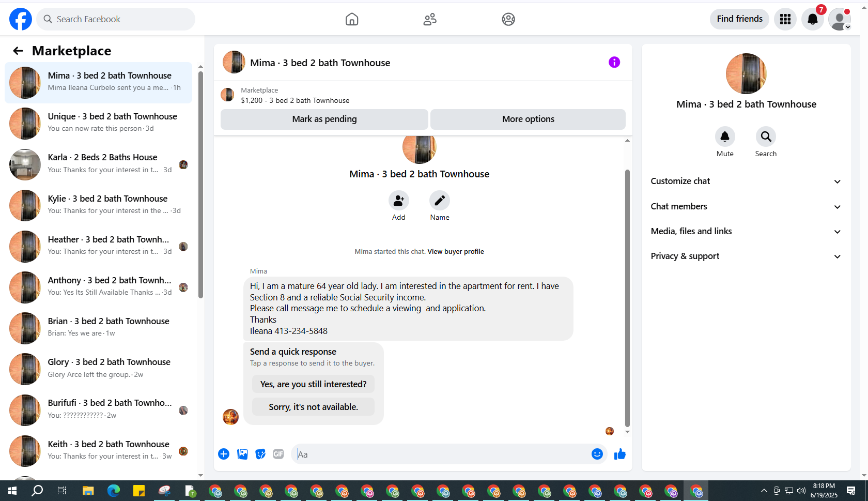Open the Brian townhouse conversation
Screen dimensions: 868x501
pyautogui.click(x=98, y=328)
